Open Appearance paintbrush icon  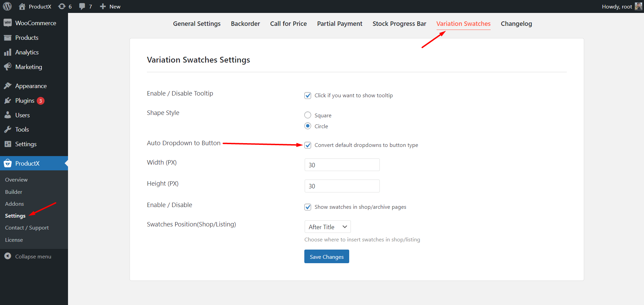click(7, 86)
